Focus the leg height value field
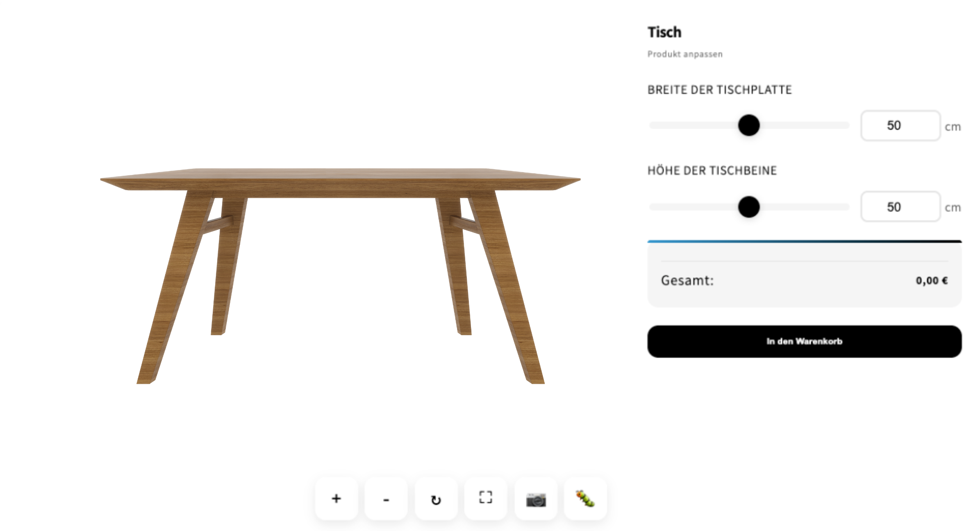Image resolution: width=980 pixels, height=531 pixels. (x=900, y=206)
